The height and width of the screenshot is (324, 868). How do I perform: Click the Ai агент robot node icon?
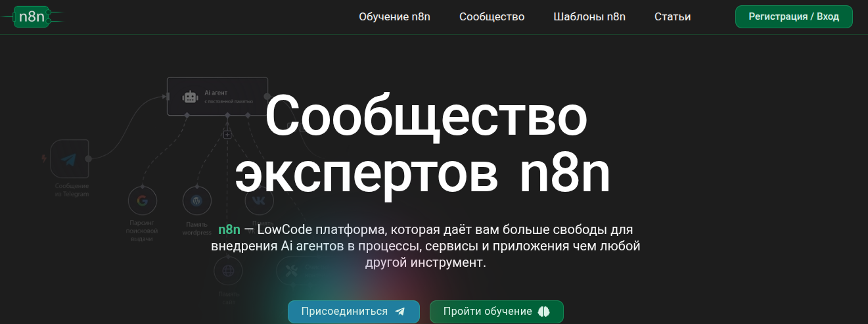coord(191,97)
